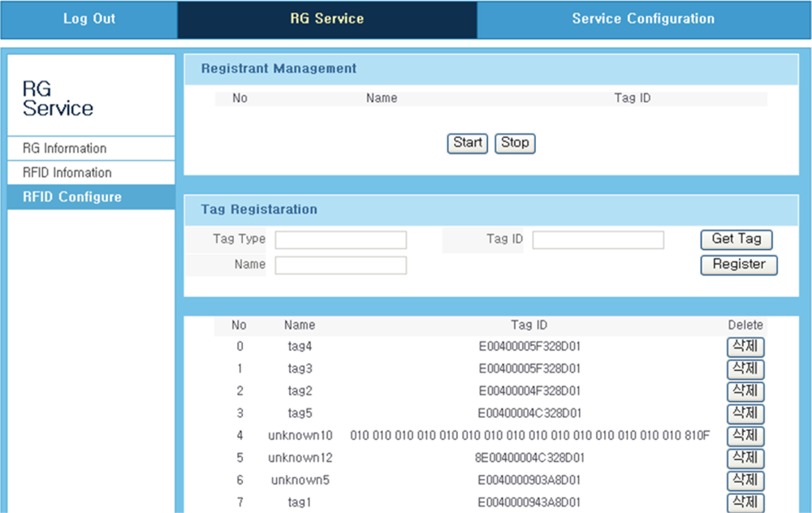Image resolution: width=812 pixels, height=513 pixels.
Task: Click the Get Tag button
Action: tap(736, 239)
